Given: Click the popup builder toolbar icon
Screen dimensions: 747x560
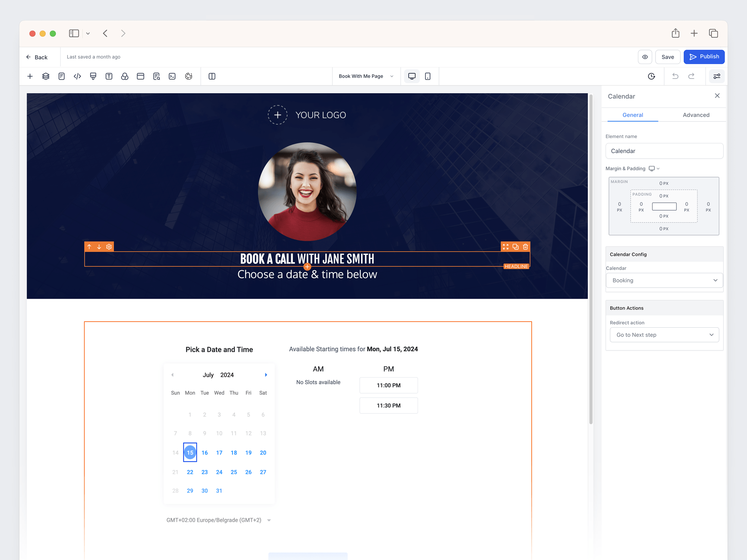Looking at the screenshot, I should point(93,76).
